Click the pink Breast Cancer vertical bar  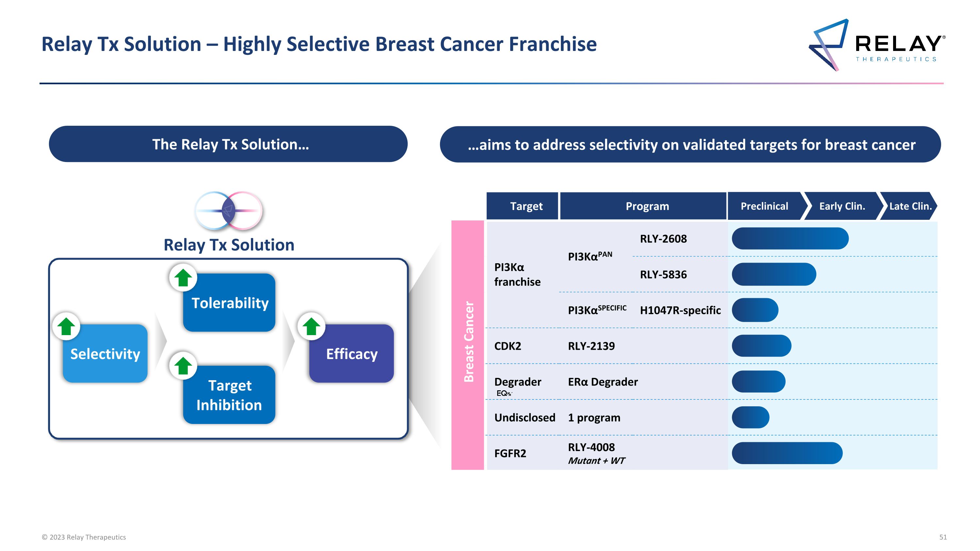pos(467,345)
